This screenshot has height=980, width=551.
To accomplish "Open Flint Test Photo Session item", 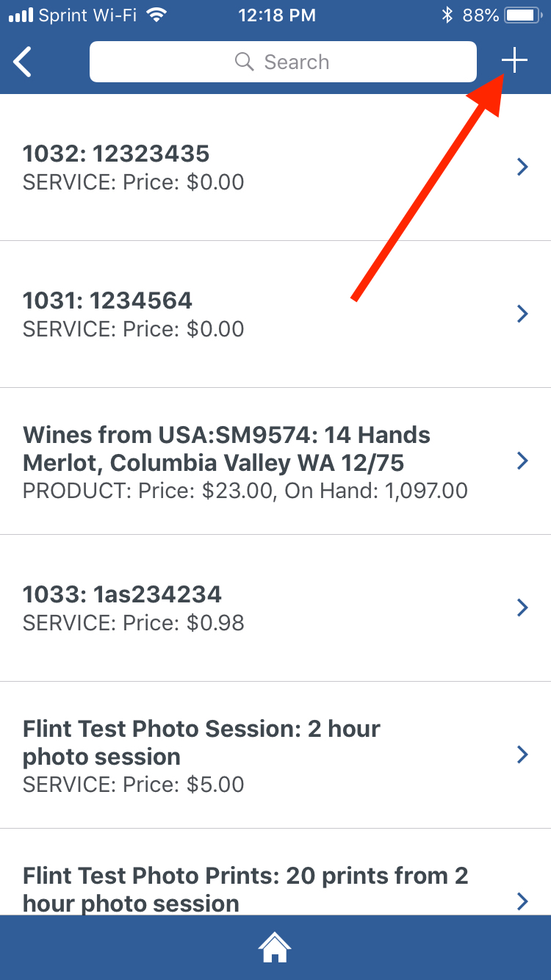I will [x=220, y=755].
